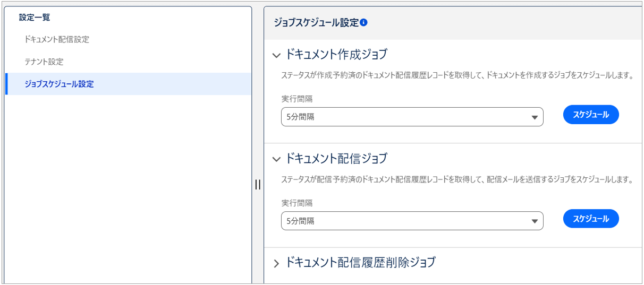The image size is (644, 285).
Task: Click the 設定一覧 sidebar header
Action: [35, 18]
